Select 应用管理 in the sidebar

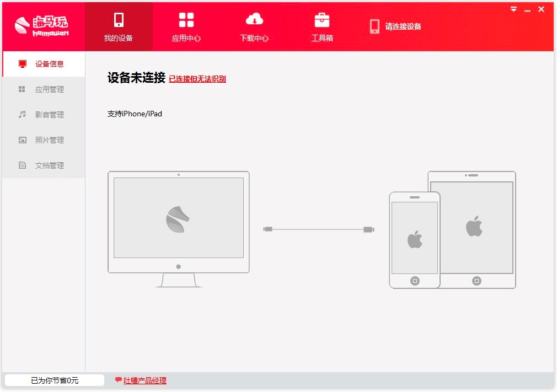(x=44, y=89)
